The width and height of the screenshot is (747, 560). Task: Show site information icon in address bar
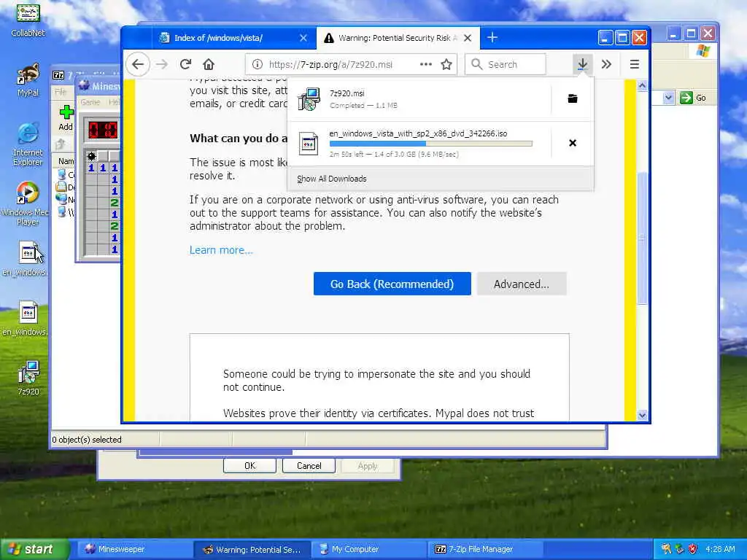point(258,64)
